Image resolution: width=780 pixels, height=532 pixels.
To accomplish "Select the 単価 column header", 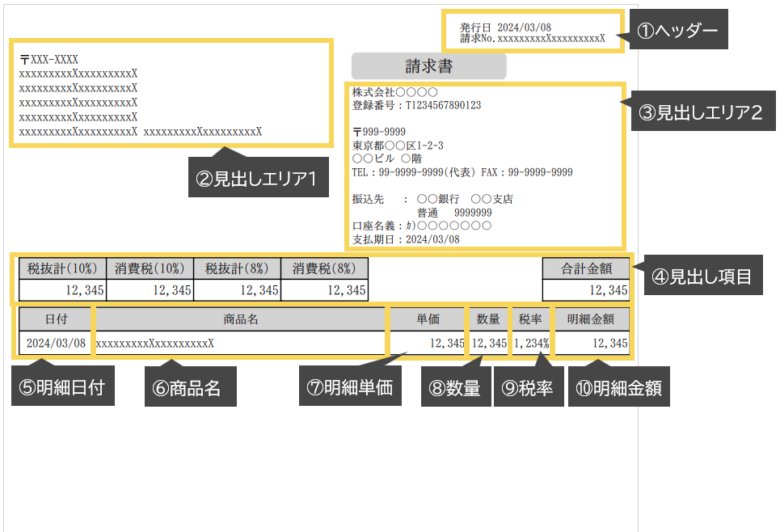I will pos(428,319).
